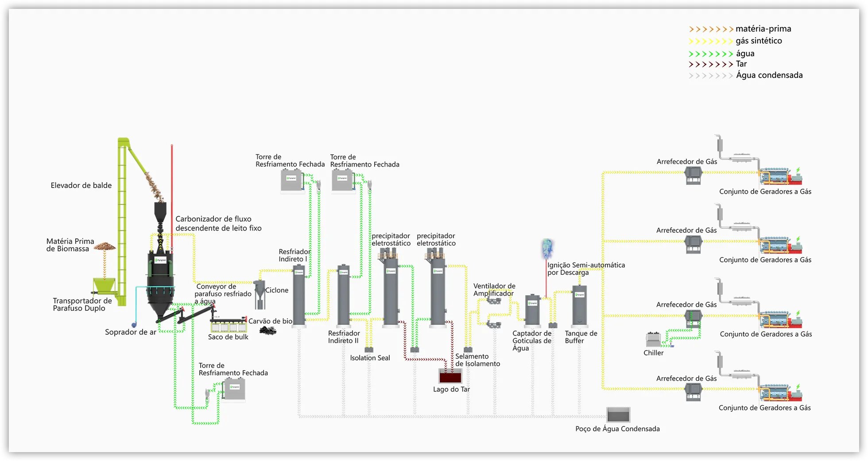Select the blue ignition flare flame
868x461 pixels.
coord(547,248)
